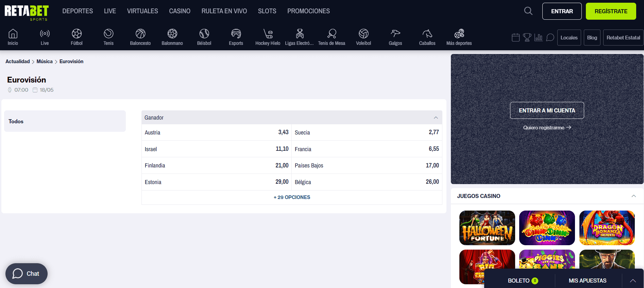Open Ruleta en Vivo menu

224,11
